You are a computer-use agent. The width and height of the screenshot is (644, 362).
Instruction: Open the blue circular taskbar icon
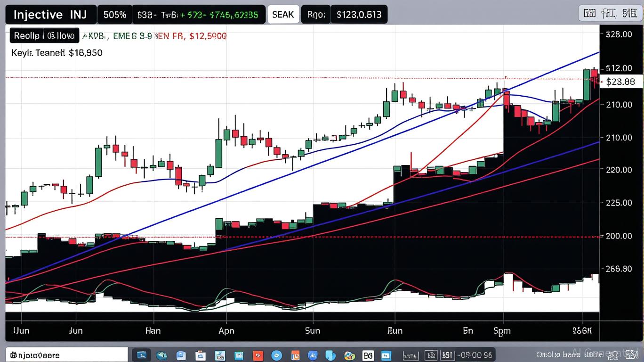[276, 355]
